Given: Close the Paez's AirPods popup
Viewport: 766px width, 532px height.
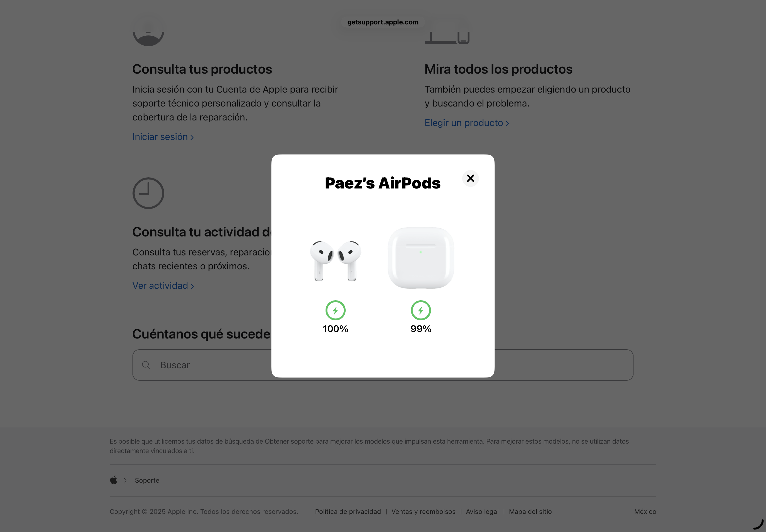Looking at the screenshot, I should [x=470, y=178].
